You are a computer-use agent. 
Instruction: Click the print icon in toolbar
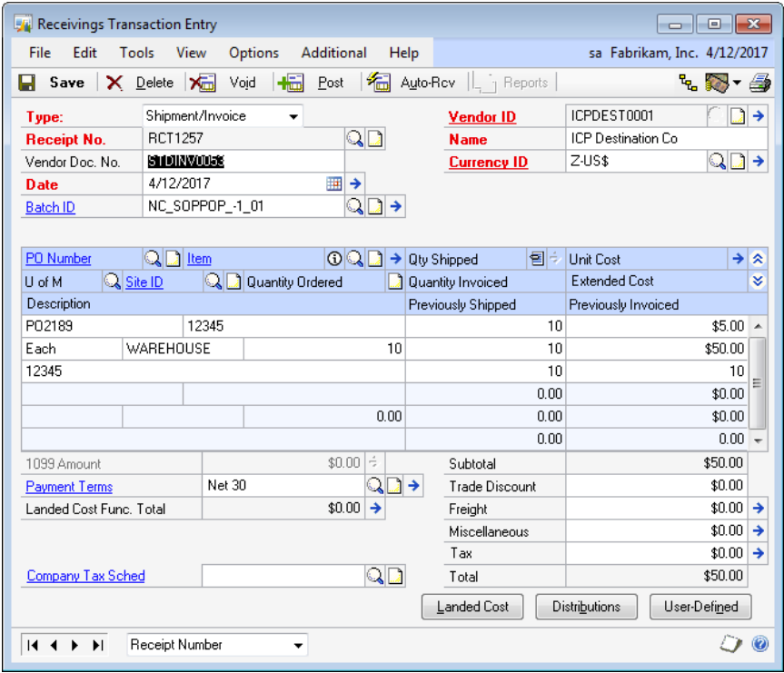pos(759,83)
